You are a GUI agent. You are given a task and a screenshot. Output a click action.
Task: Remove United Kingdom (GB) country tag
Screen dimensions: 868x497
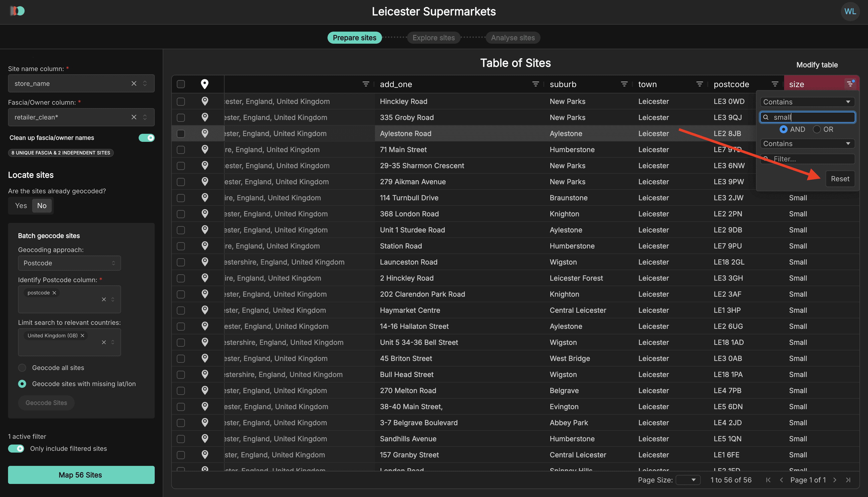coord(82,336)
